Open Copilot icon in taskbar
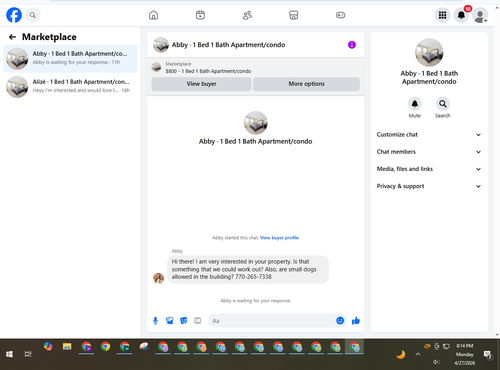The width and height of the screenshot is (500, 370). coord(48,347)
